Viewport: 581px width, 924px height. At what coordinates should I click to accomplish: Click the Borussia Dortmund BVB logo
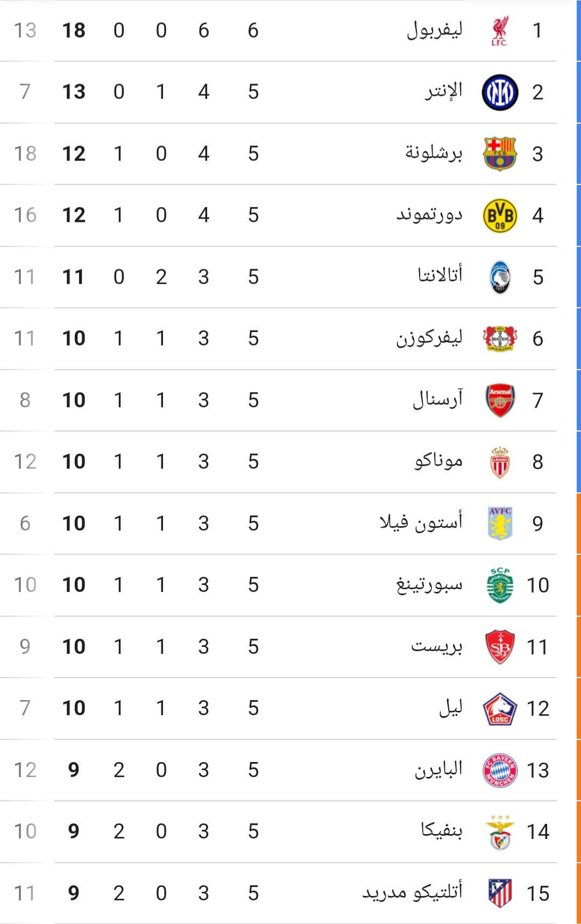click(x=500, y=215)
